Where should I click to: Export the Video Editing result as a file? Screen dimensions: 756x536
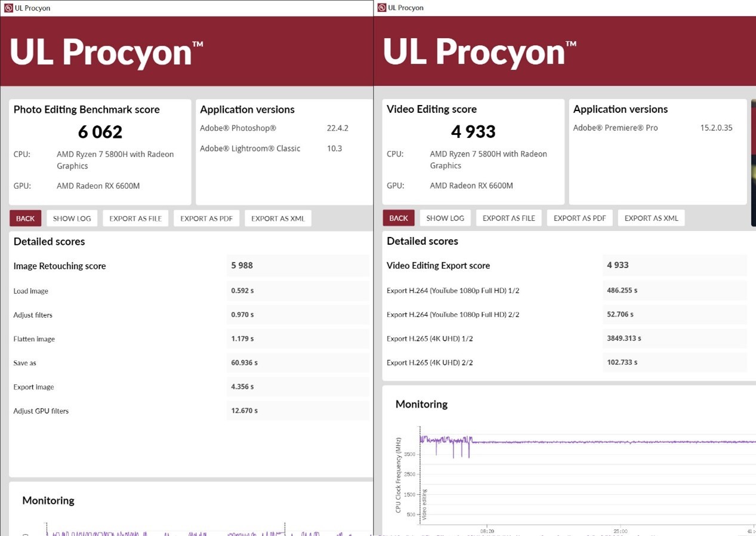[x=509, y=218]
